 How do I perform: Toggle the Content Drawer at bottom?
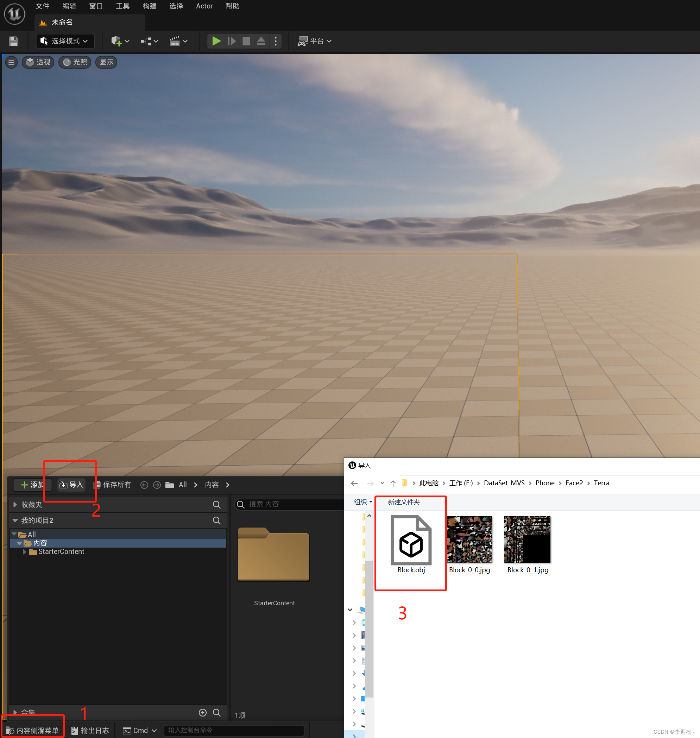point(33,730)
